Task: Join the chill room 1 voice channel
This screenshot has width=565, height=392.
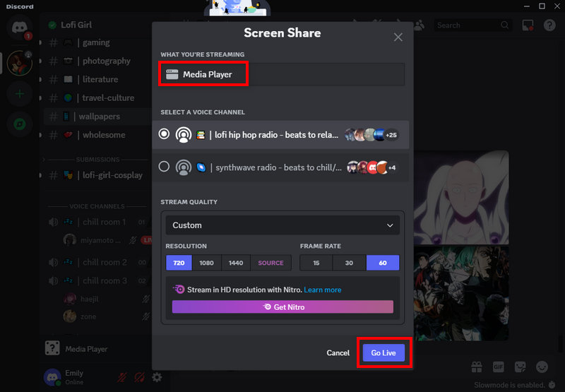Action: [97, 222]
